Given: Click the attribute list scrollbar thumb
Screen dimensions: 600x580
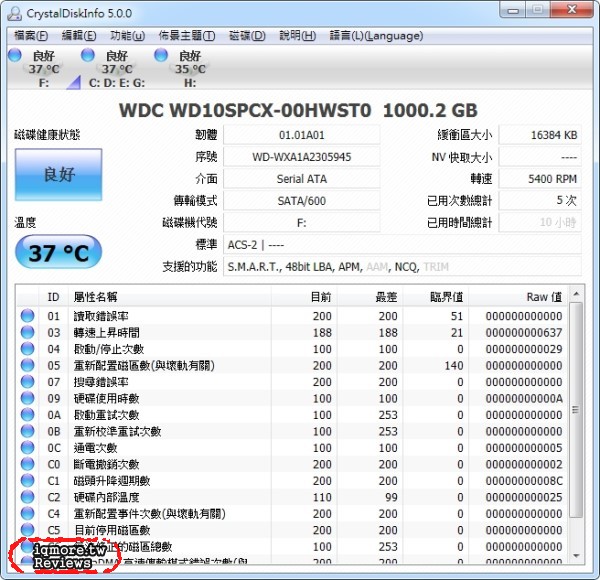Looking at the screenshot, I should (x=576, y=410).
